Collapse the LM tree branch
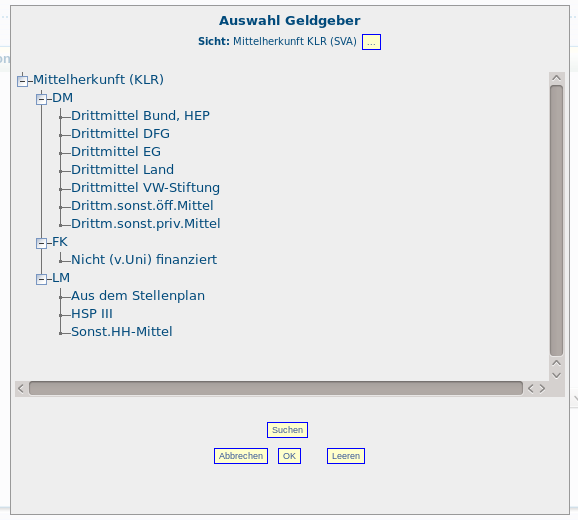The height and width of the screenshot is (520, 578). click(42, 279)
